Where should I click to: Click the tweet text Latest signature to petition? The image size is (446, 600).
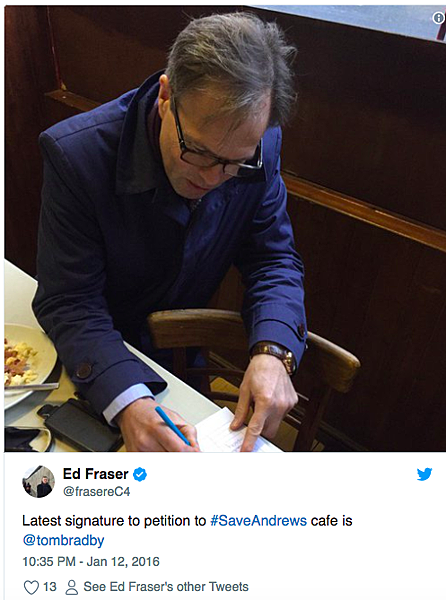pos(114,521)
